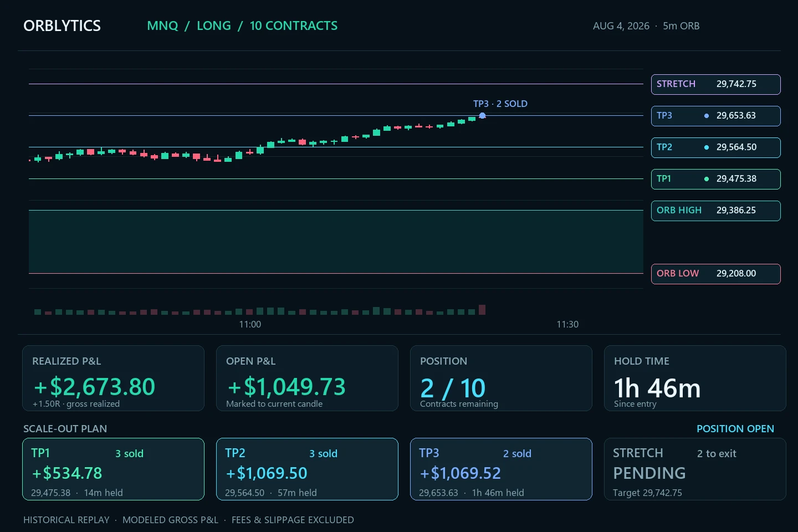This screenshot has width=798, height=532.
Task: Select the TP2 29,564.50 level tag
Action: 716,147
